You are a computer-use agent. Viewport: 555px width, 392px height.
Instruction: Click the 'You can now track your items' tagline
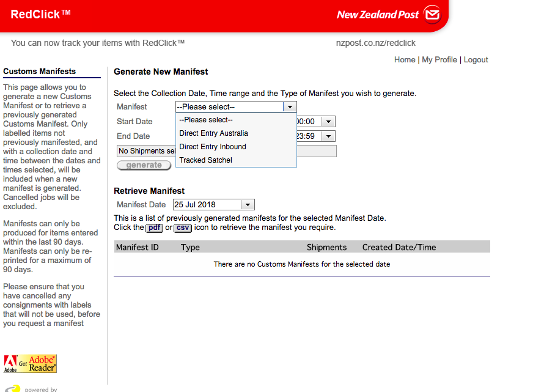[x=98, y=43]
